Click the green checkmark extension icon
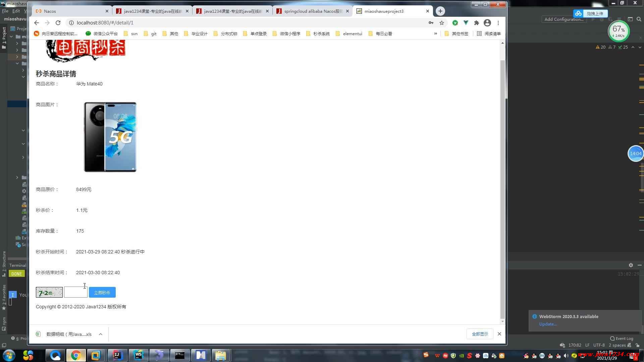Screen dimensions: 644x362 455,23
